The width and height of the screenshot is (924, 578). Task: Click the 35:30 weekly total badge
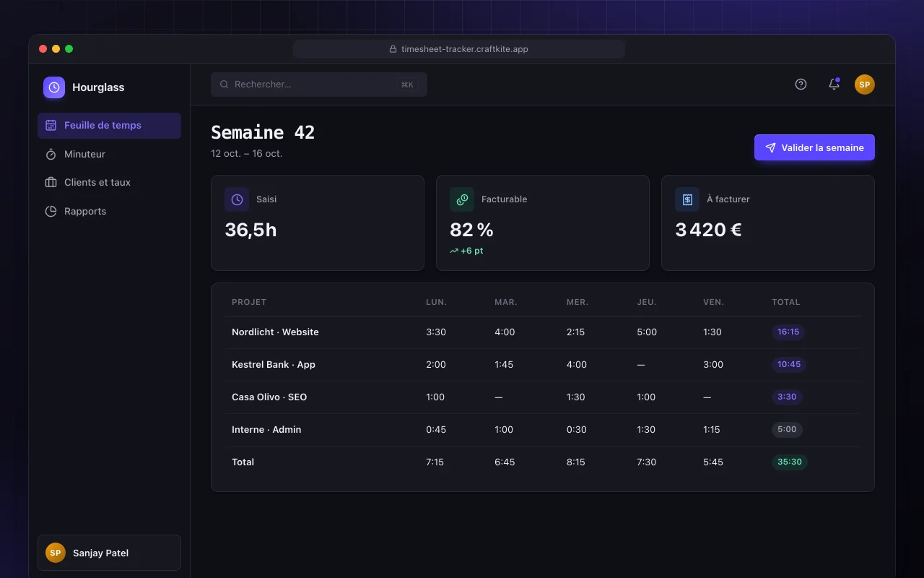click(790, 462)
